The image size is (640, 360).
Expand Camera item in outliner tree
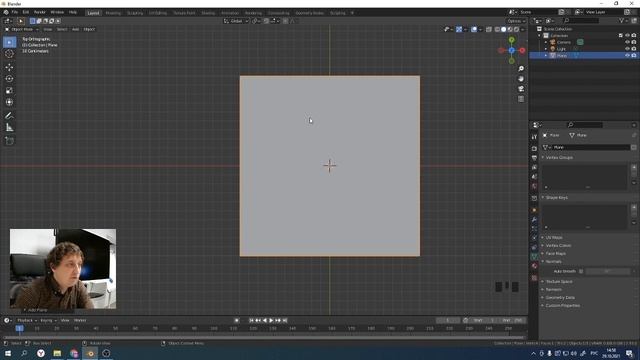546,42
